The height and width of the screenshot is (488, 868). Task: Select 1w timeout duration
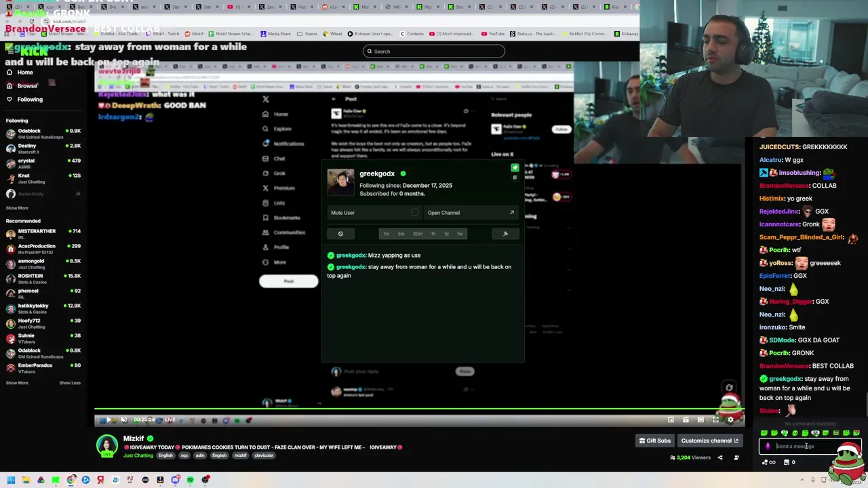coord(460,234)
